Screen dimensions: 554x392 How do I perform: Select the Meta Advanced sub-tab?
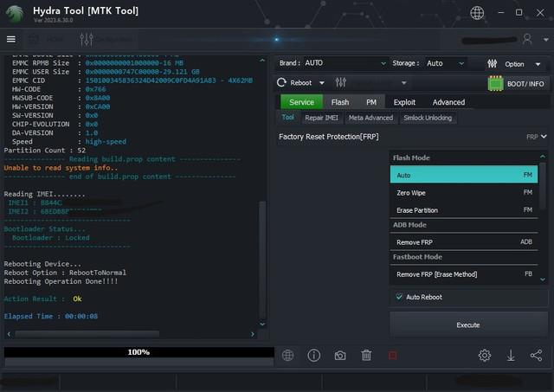tap(370, 118)
